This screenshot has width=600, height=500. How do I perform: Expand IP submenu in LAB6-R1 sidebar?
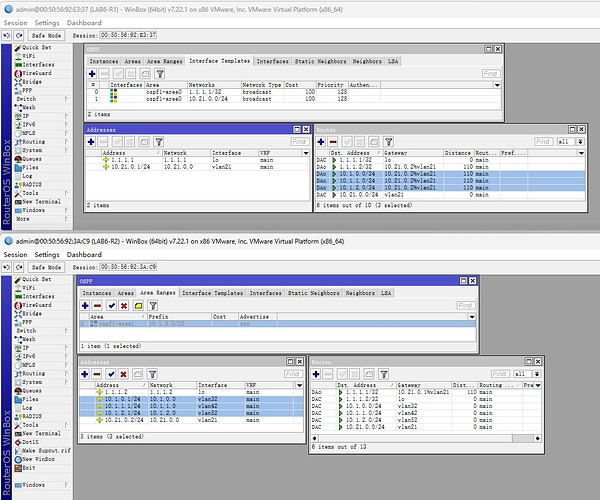point(66,116)
